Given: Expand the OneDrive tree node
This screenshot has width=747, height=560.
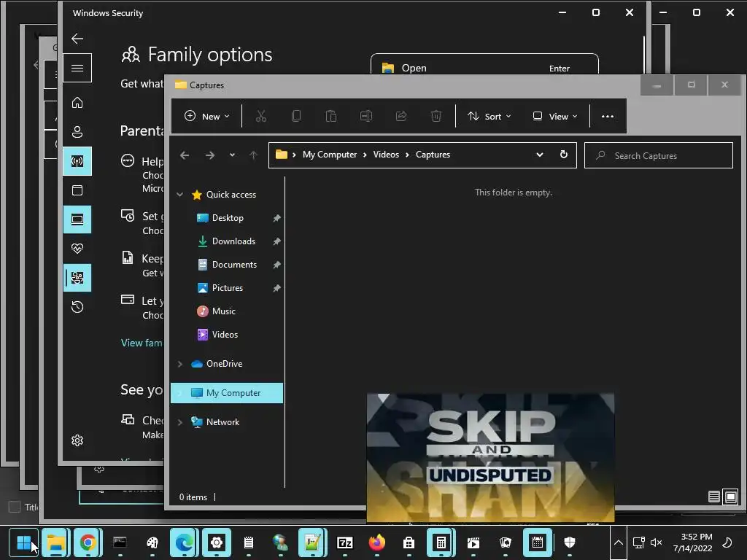Looking at the screenshot, I should click(x=179, y=364).
